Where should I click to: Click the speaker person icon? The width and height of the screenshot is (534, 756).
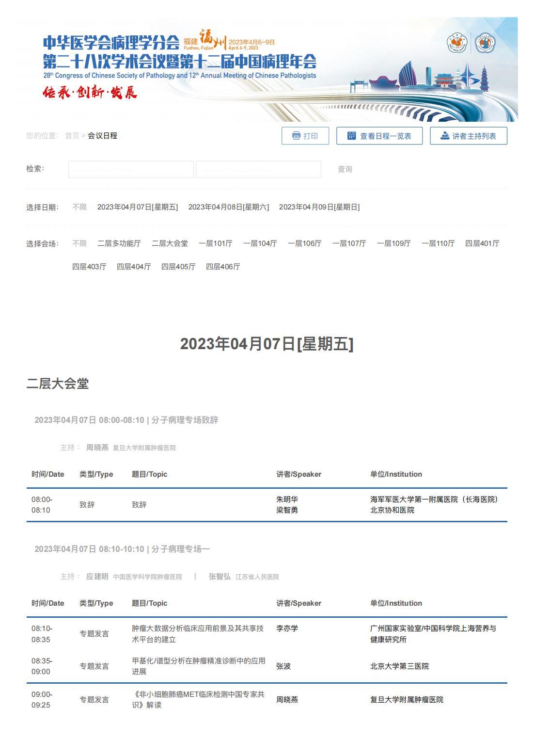coord(444,136)
